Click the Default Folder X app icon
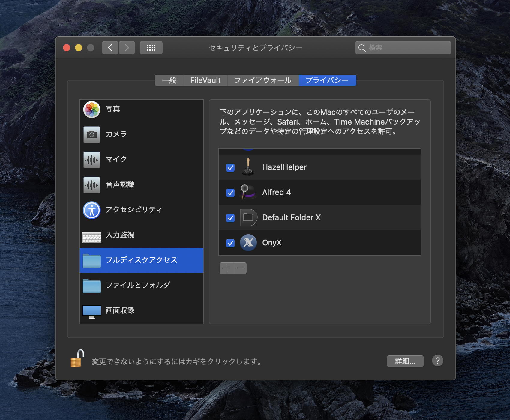 pos(249,217)
